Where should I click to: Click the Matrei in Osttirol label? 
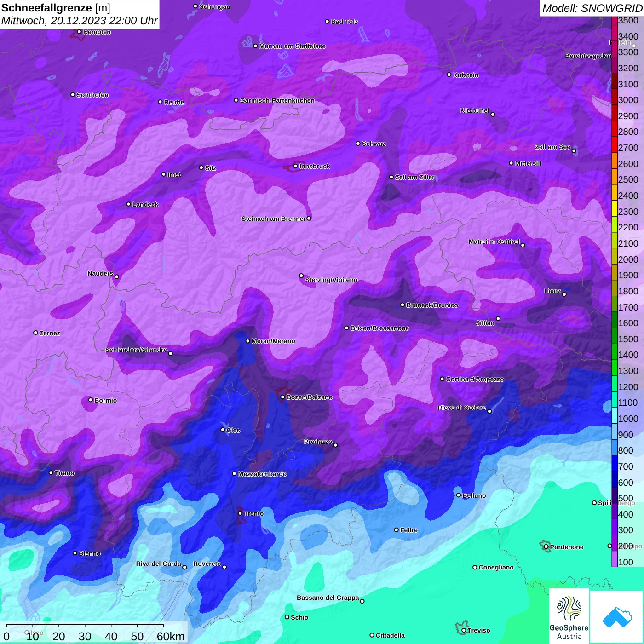tap(494, 241)
